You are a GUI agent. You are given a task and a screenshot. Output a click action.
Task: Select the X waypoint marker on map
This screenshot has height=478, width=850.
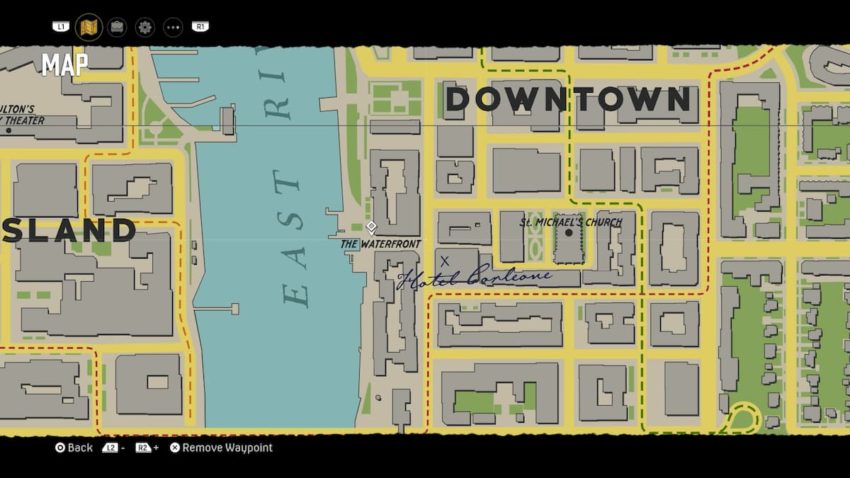pos(445,261)
